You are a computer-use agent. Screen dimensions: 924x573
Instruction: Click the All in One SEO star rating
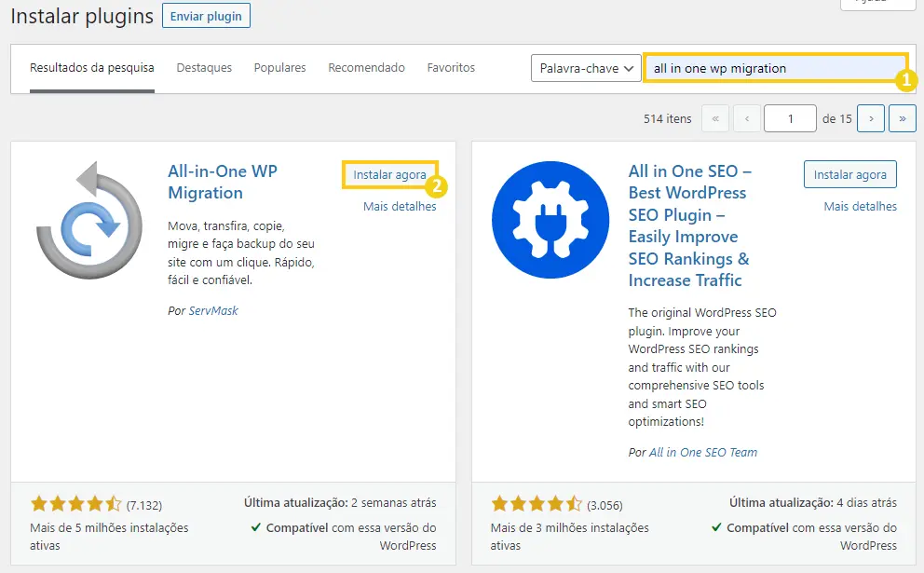pyautogui.click(x=537, y=504)
